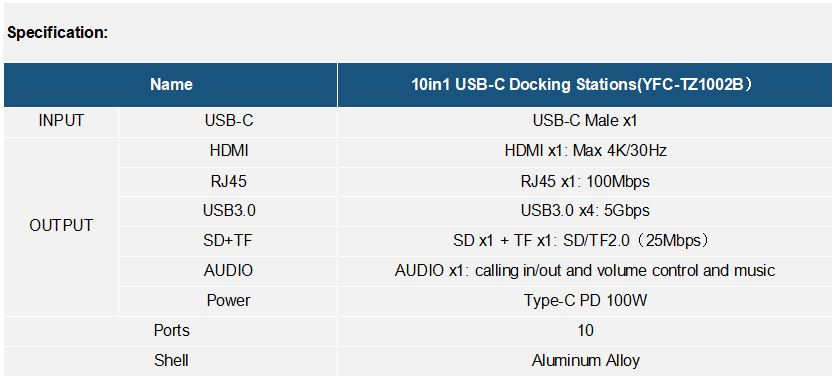The width and height of the screenshot is (834, 378).
Task: Select the RJ45 x1: 100Mbps value
Action: pyautogui.click(x=585, y=182)
